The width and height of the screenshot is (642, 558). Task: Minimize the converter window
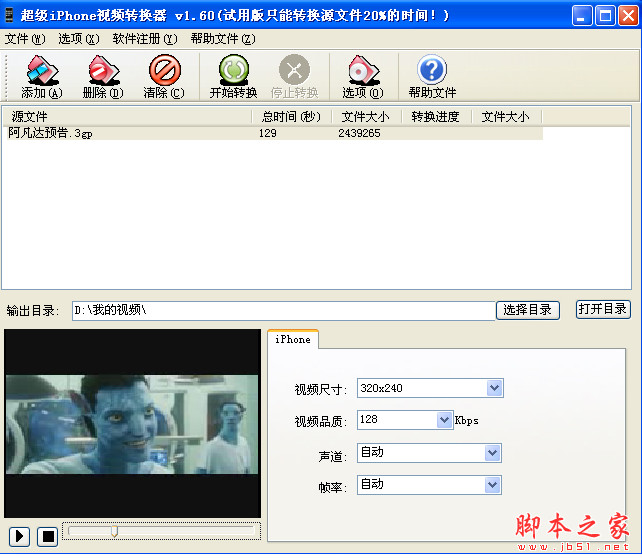[x=581, y=16]
